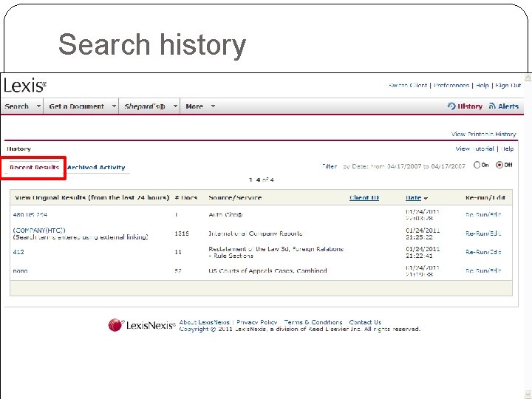Sort by the Client ID column
Screen dimensions: 532x399
(x=364, y=197)
